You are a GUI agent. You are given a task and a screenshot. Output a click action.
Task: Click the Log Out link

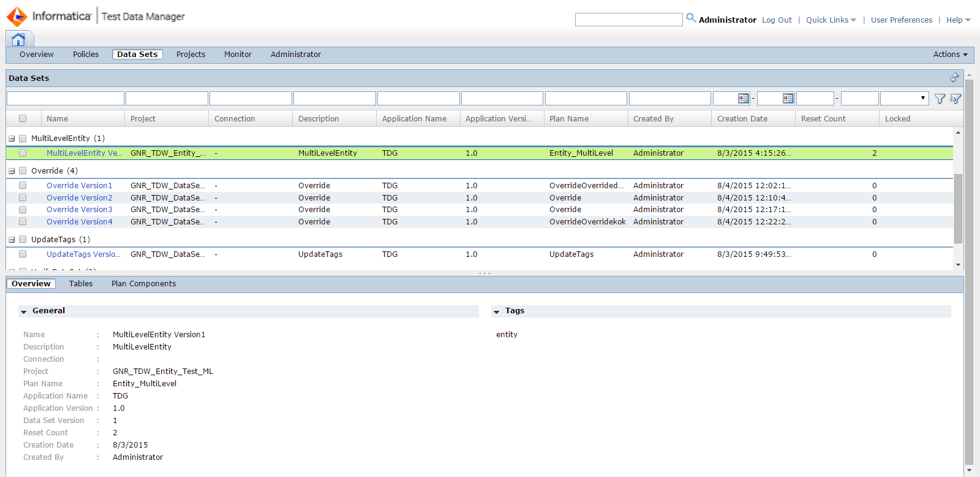(777, 20)
